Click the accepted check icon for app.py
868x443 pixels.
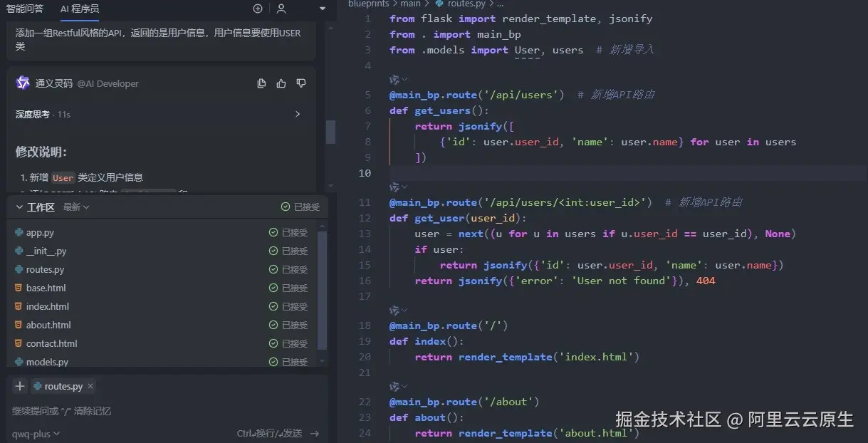coord(273,232)
